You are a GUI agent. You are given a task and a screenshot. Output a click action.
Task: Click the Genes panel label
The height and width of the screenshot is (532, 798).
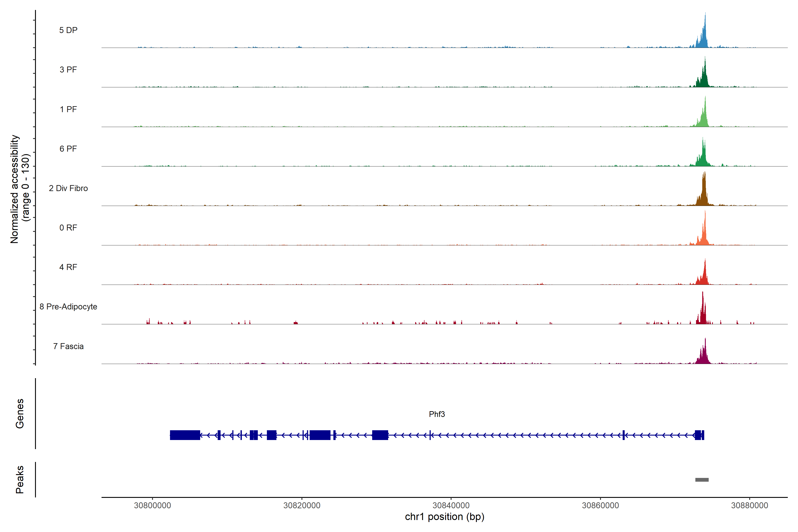20,414
